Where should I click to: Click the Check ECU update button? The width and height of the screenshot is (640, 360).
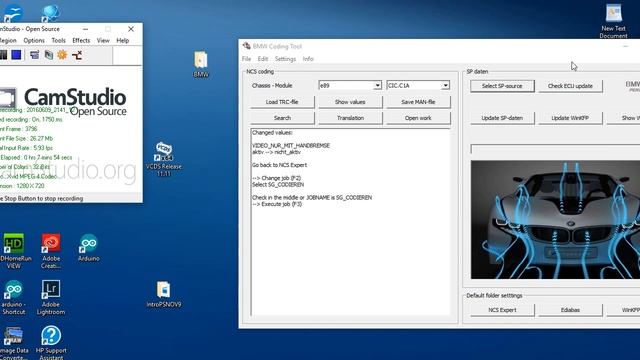point(570,86)
